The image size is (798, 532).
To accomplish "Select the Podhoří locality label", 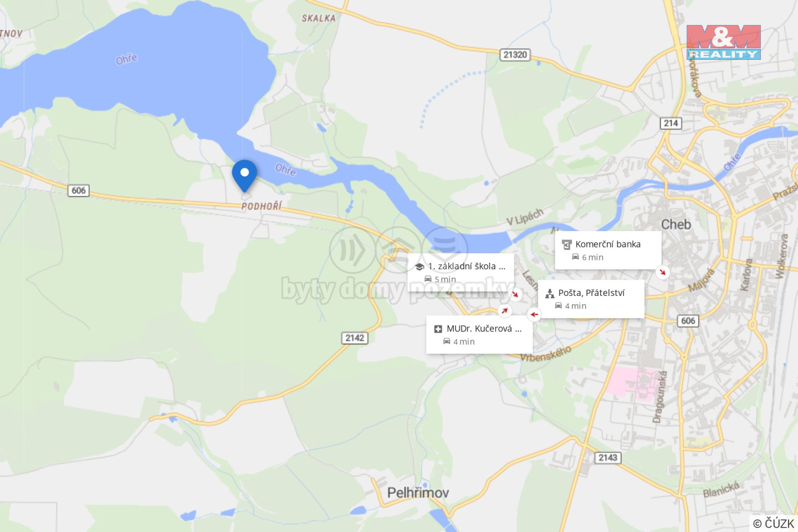I will 262,206.
